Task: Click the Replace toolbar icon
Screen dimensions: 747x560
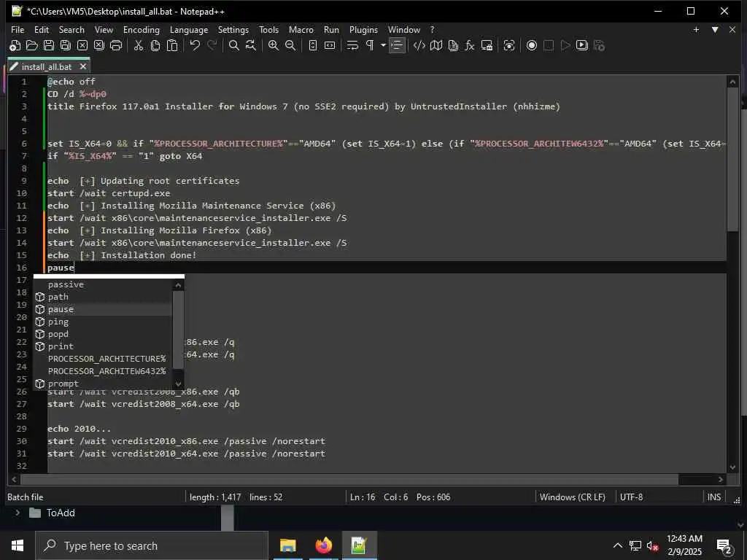Action: [251, 46]
